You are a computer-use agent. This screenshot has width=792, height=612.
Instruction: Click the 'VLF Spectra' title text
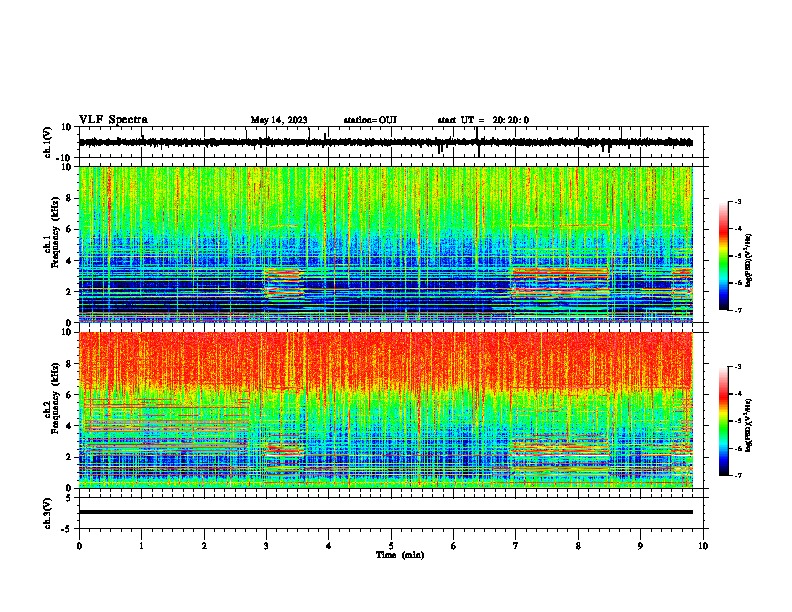coord(113,119)
